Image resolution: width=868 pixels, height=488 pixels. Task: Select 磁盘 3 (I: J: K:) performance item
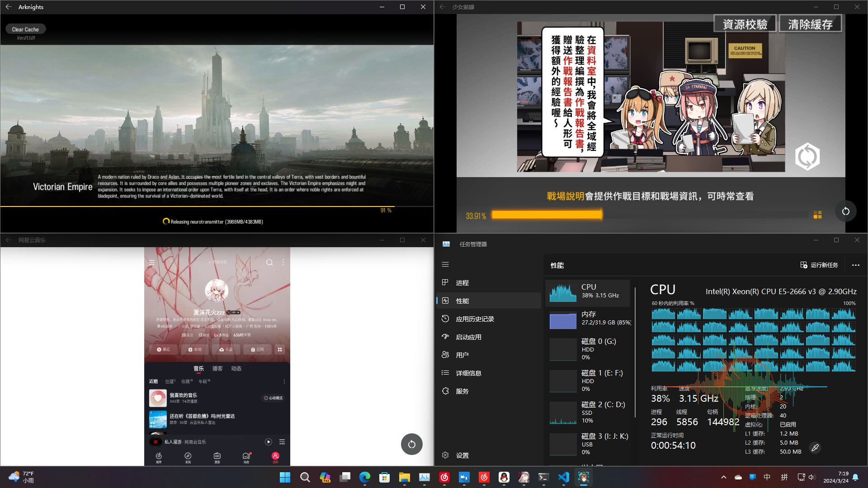pos(587,444)
